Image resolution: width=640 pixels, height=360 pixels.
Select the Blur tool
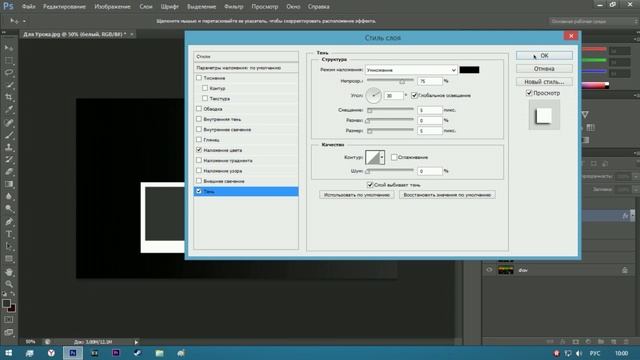(9, 196)
